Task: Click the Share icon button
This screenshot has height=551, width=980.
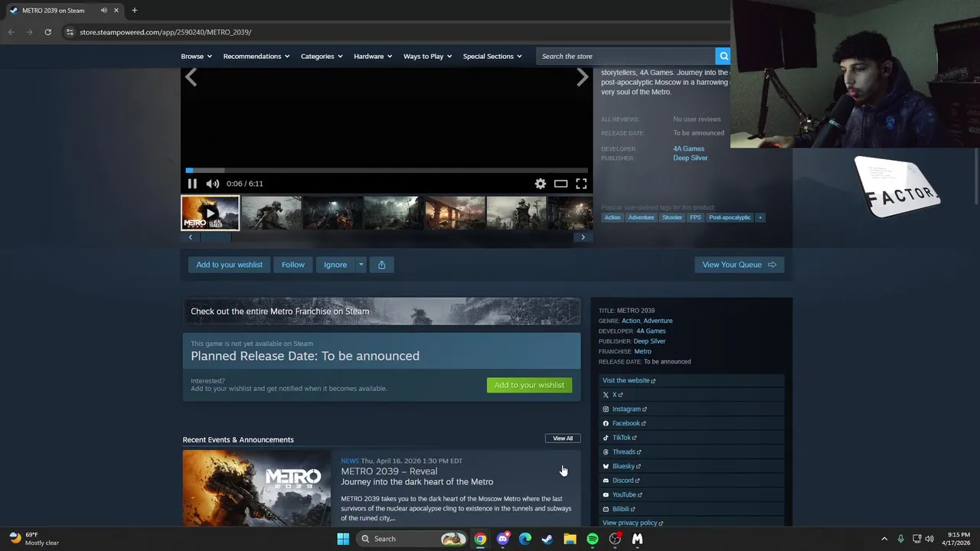Action: (x=381, y=265)
